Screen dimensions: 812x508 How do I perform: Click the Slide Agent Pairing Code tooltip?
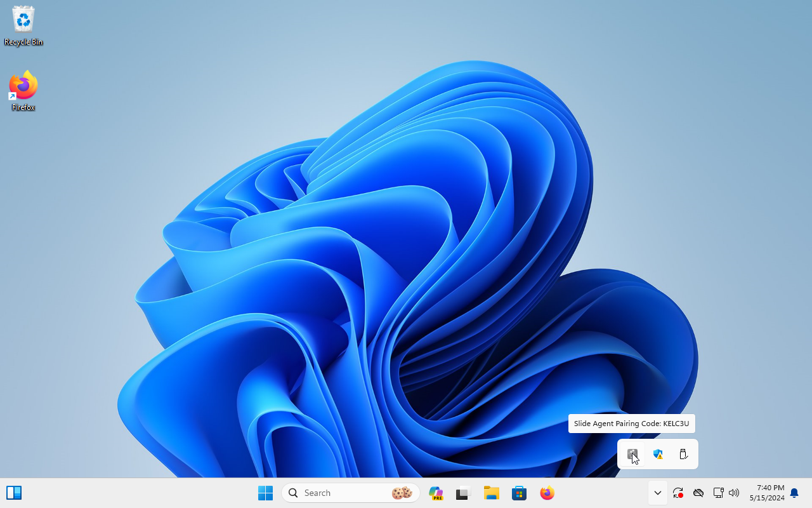pyautogui.click(x=632, y=424)
